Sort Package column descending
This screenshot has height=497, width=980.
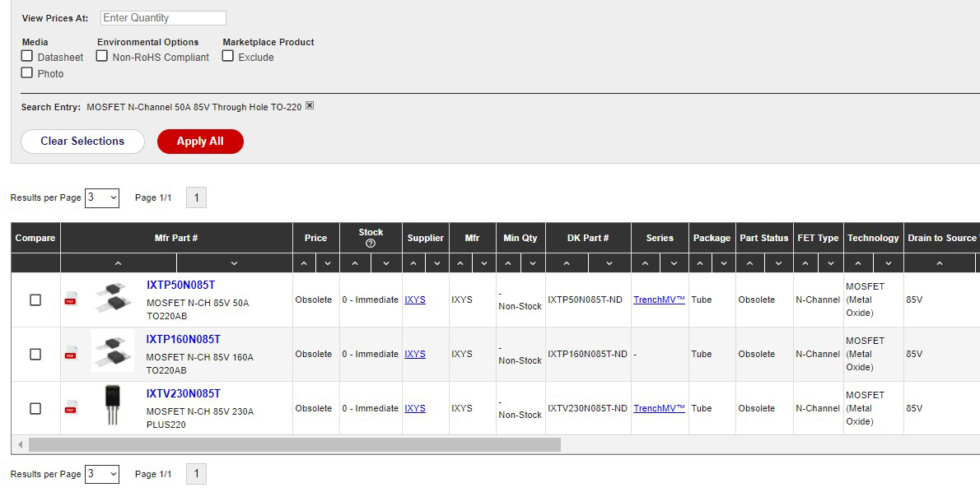[x=724, y=263]
